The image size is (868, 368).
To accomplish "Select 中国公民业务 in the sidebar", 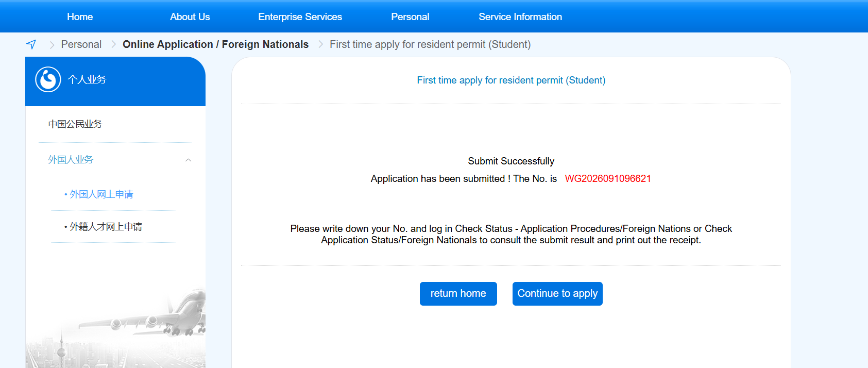I will tap(75, 124).
